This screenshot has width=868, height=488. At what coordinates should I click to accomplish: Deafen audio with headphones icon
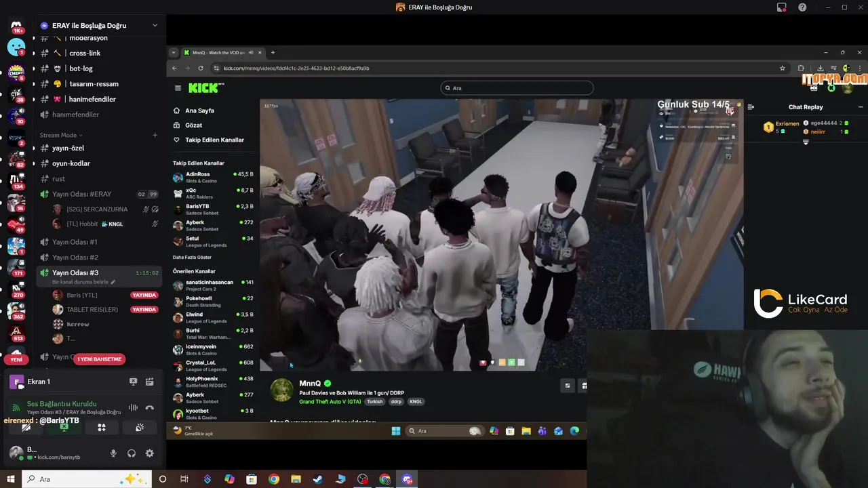[132, 453]
